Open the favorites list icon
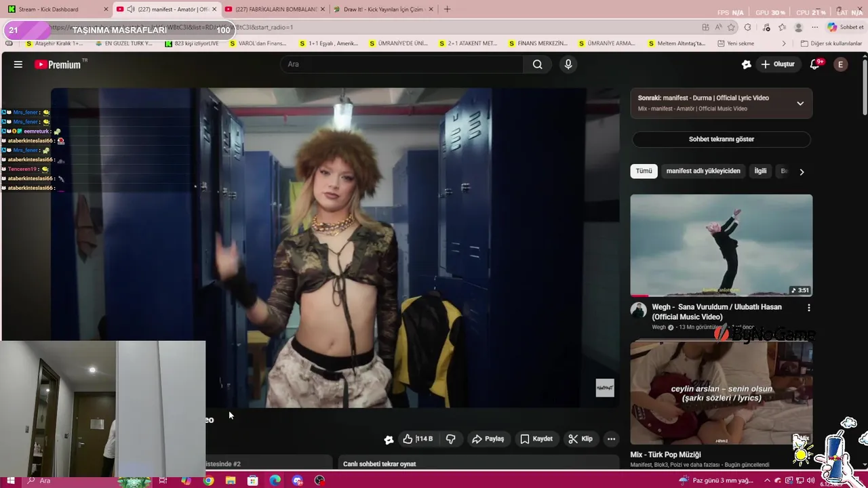This screenshot has height=488, width=868. (x=782, y=27)
